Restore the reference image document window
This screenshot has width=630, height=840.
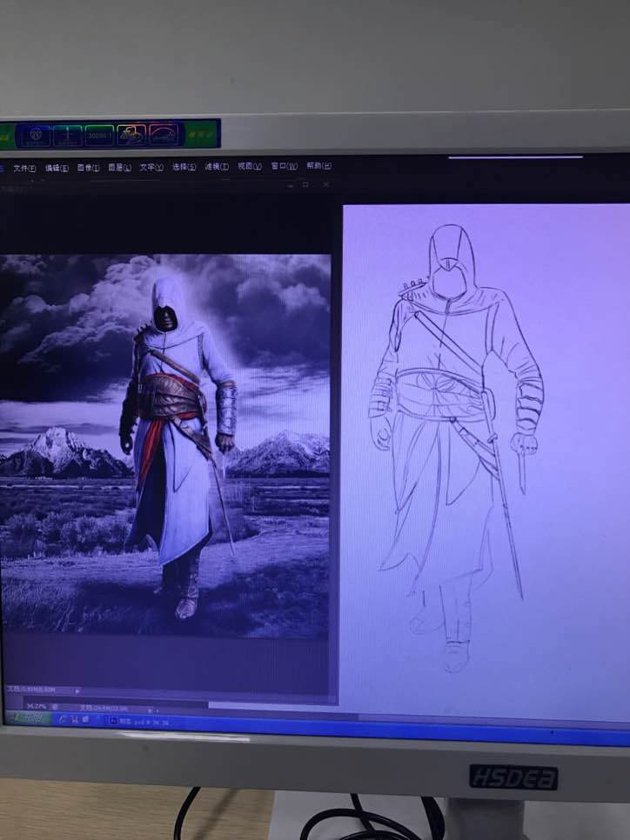pos(305,185)
